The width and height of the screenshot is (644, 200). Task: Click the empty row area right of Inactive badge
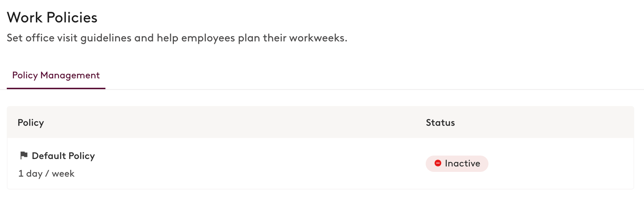pos(561,163)
